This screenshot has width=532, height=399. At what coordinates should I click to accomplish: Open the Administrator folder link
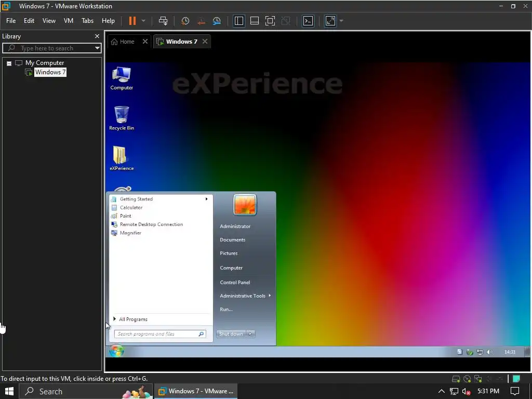click(x=235, y=227)
